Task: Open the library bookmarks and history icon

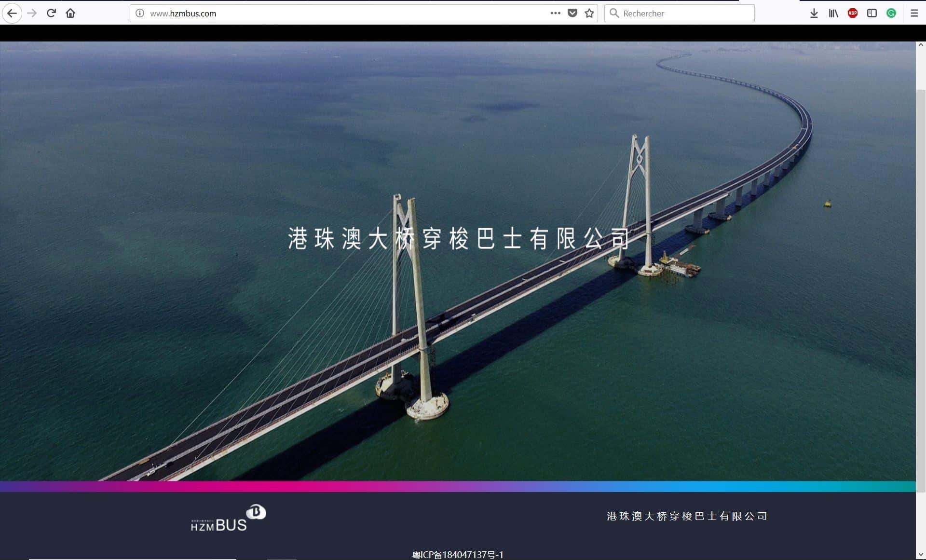Action: [x=833, y=13]
